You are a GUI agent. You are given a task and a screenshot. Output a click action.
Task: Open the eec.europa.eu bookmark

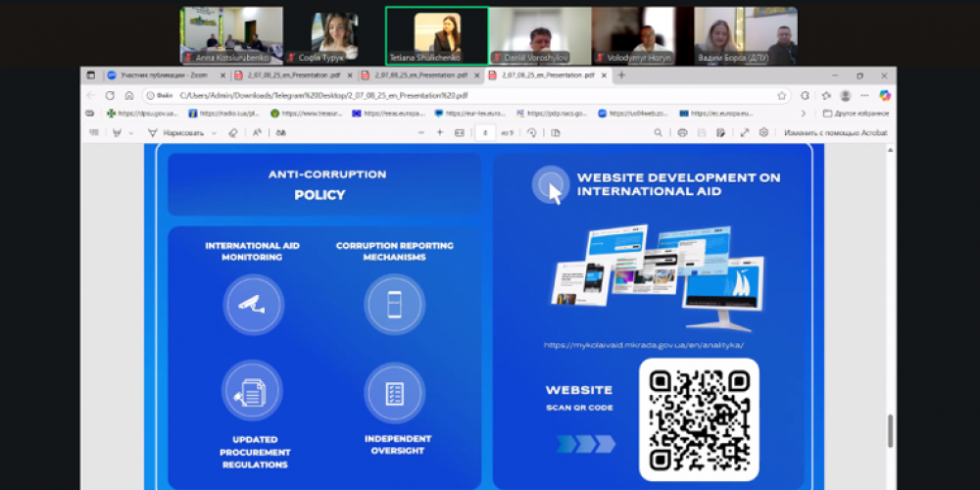[708, 113]
